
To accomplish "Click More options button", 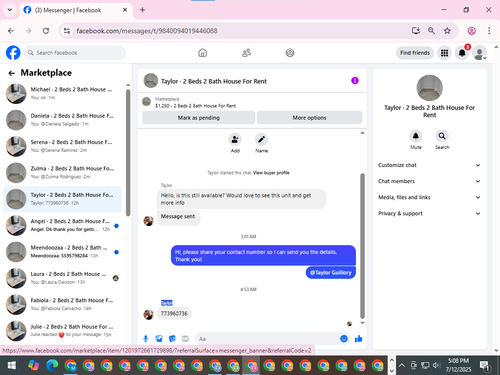I will [309, 118].
